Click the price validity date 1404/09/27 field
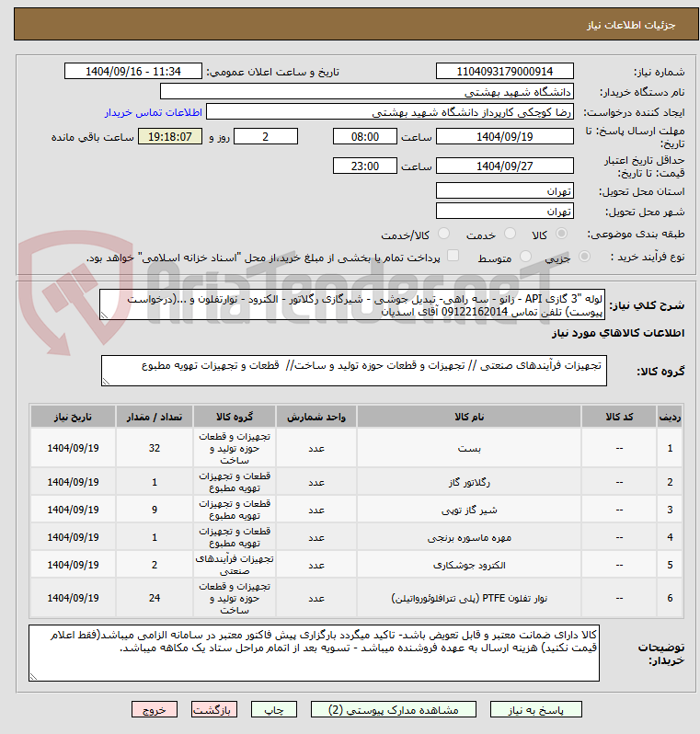700x734 pixels. (x=505, y=166)
